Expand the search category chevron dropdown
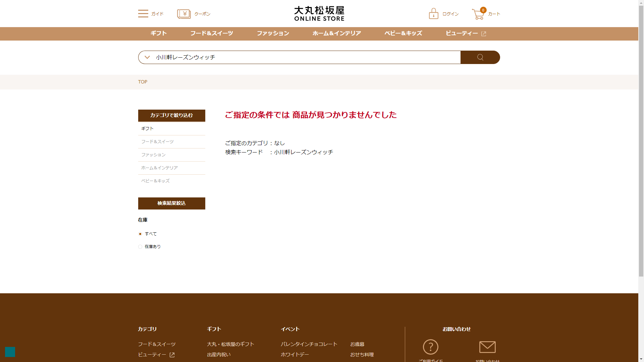Viewport: 644px width, 362px height. click(x=147, y=57)
